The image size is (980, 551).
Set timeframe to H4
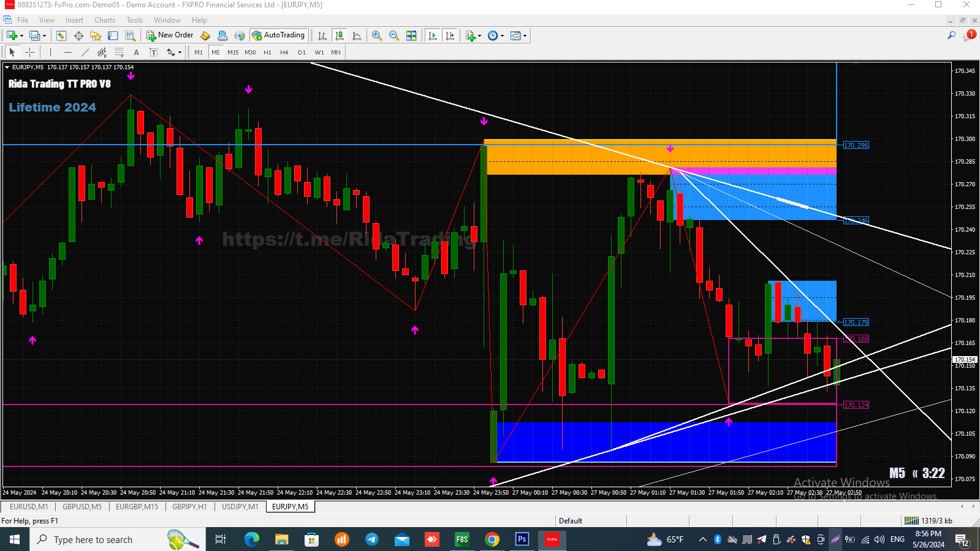pos(284,53)
